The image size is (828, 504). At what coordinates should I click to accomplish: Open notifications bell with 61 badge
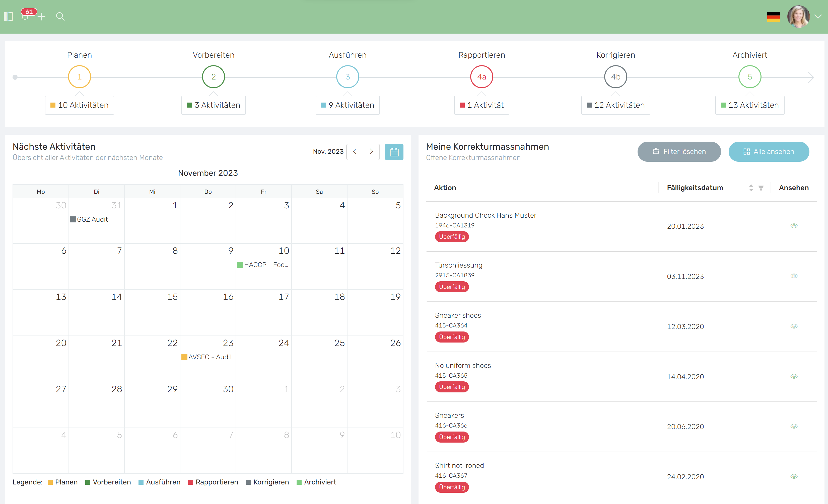pos(25,16)
